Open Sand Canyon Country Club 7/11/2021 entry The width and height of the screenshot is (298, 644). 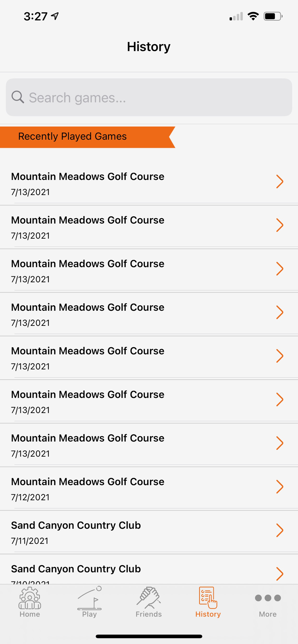[x=149, y=532]
